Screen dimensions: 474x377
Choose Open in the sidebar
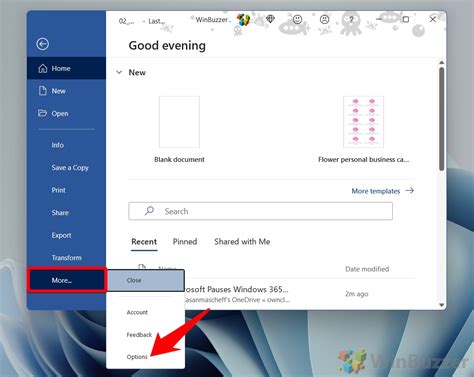66,114
